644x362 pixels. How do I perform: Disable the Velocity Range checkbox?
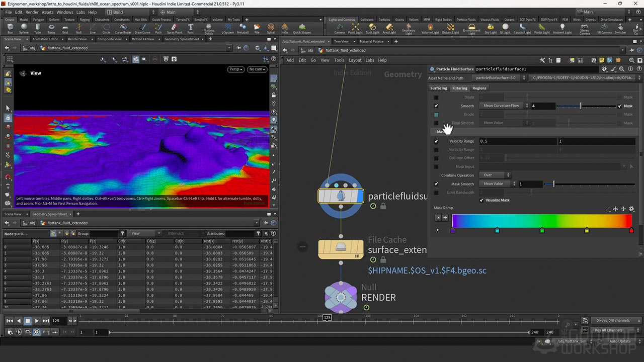pos(436,141)
